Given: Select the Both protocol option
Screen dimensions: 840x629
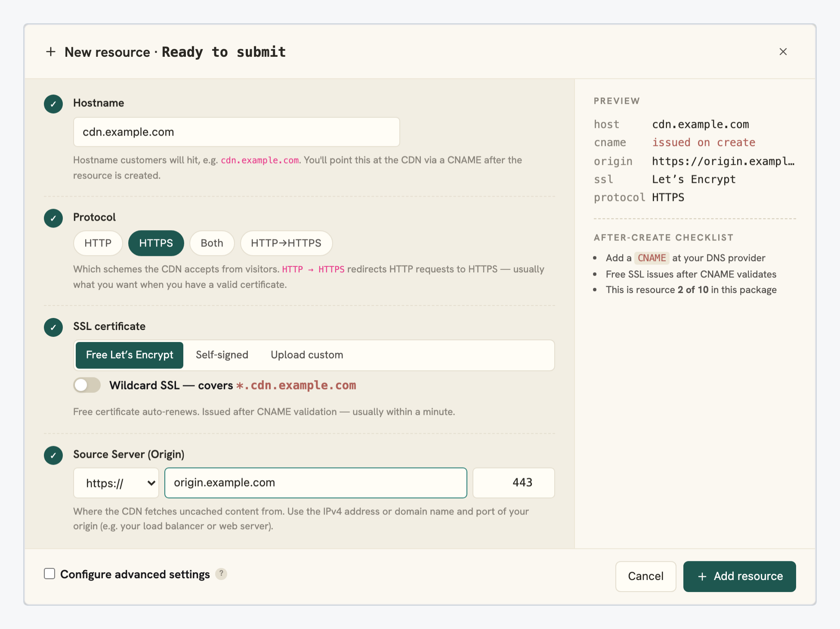Looking at the screenshot, I should tap(212, 243).
